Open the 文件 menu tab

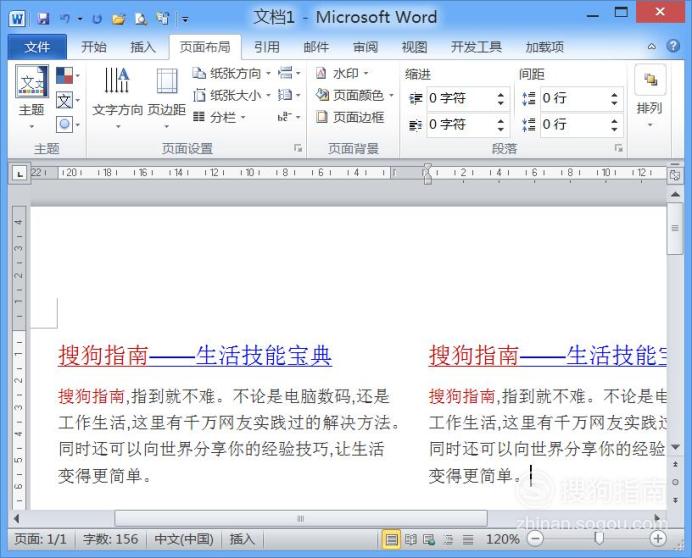coord(37,47)
